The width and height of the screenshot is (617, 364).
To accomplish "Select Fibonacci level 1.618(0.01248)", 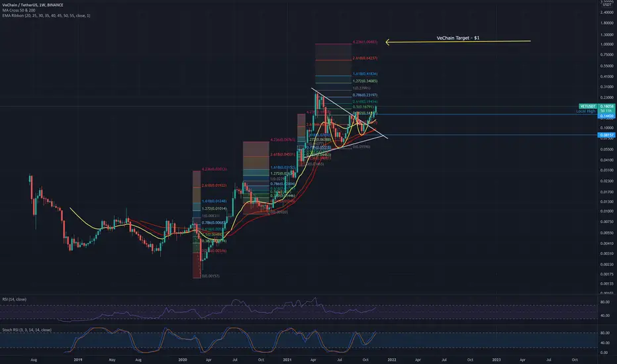I will click(x=214, y=201).
